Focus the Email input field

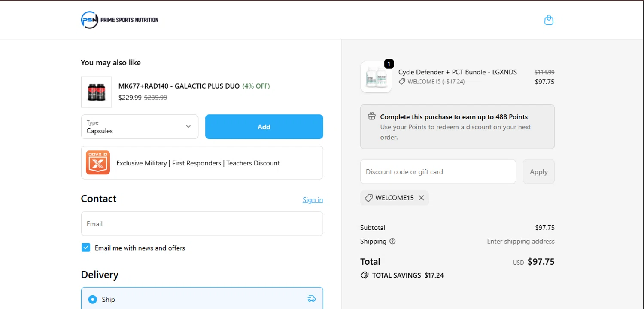(x=202, y=223)
